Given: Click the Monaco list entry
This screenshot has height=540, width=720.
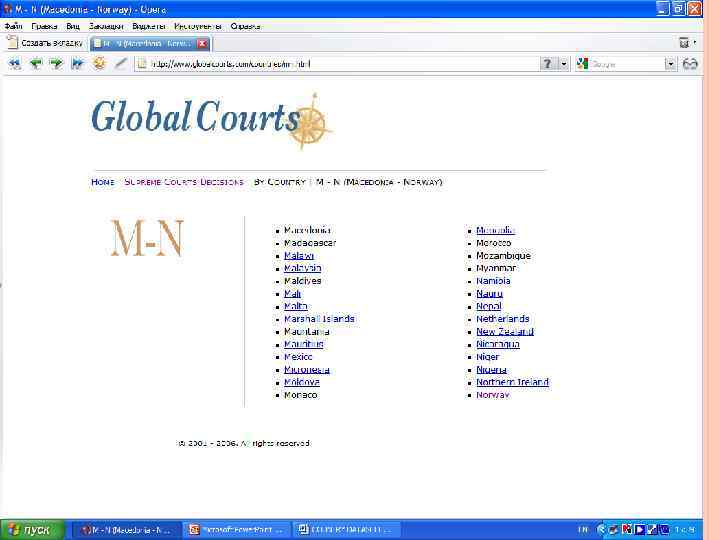Looking at the screenshot, I should coord(301,395).
